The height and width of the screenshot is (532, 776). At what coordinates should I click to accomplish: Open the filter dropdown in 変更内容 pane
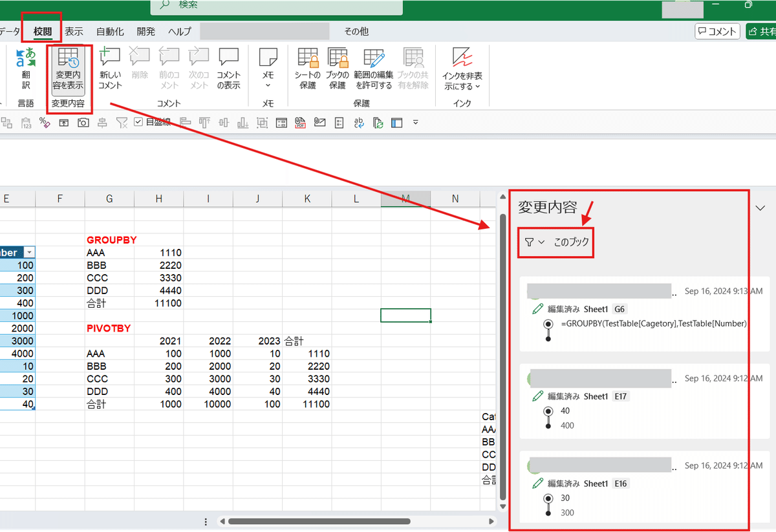(x=535, y=242)
